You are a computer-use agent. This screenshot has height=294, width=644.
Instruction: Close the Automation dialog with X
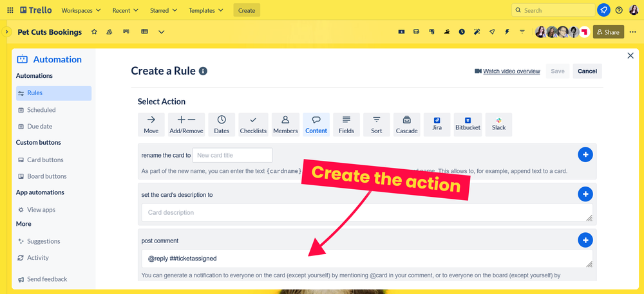click(x=630, y=56)
